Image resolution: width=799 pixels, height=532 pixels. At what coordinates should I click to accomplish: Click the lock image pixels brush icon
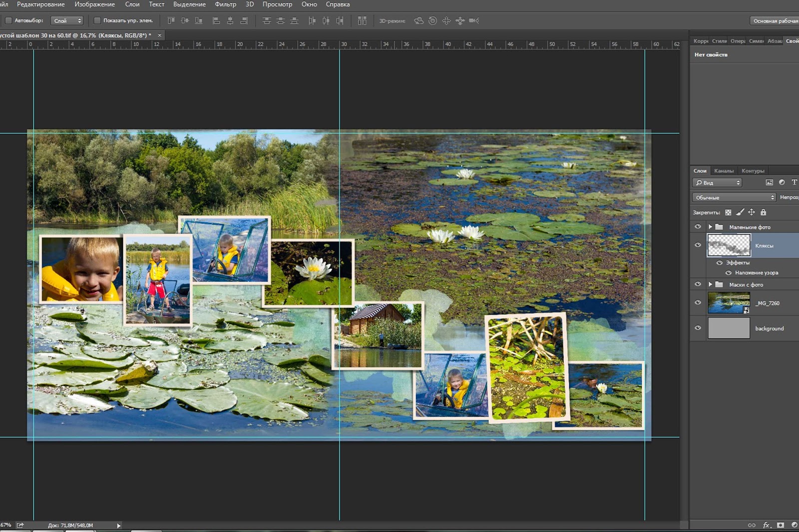point(740,213)
